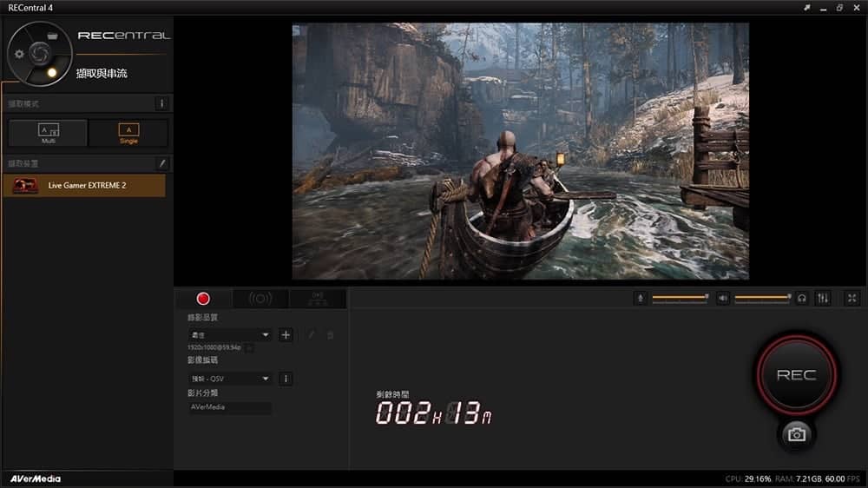Take a snapshot with camera button
Viewport: 868px width, 488px height.
coord(797,434)
